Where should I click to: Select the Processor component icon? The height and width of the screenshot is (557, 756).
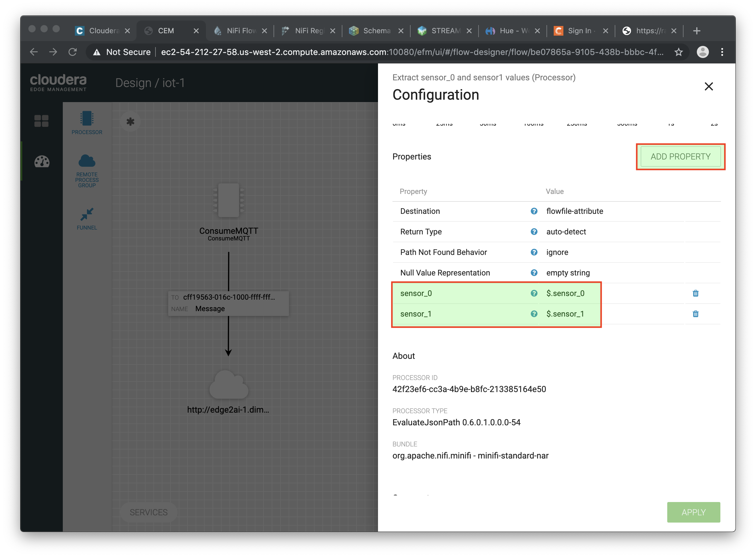click(x=87, y=119)
